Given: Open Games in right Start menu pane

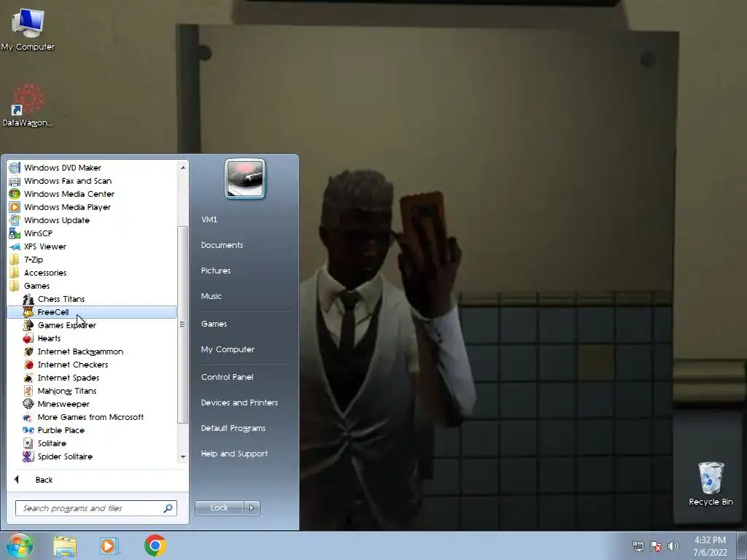Looking at the screenshot, I should click(x=214, y=324).
